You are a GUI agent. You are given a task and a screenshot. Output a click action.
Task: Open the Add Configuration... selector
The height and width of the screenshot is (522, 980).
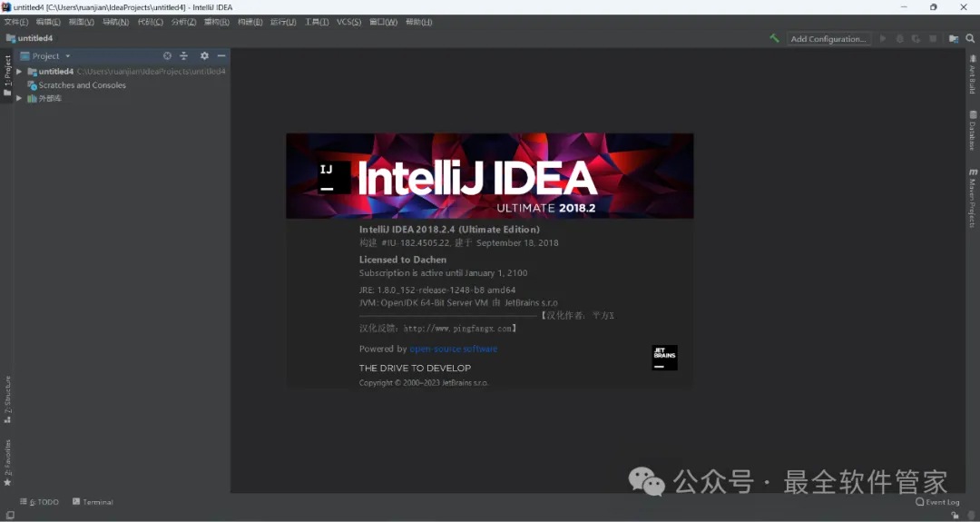(828, 38)
